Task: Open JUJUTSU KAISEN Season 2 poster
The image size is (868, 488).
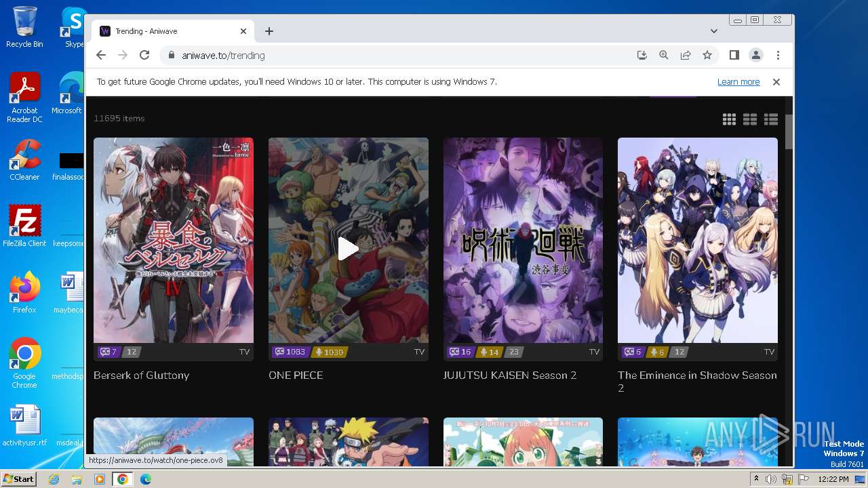Action: (x=523, y=241)
